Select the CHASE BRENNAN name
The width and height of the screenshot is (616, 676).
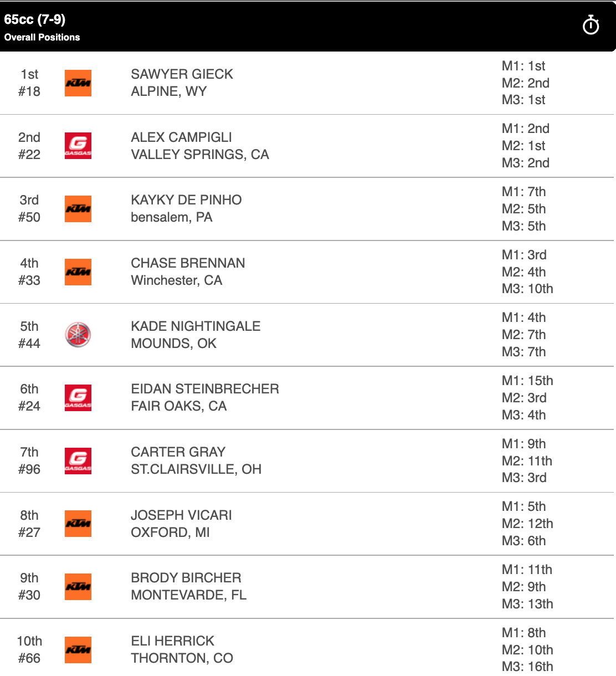click(x=188, y=263)
